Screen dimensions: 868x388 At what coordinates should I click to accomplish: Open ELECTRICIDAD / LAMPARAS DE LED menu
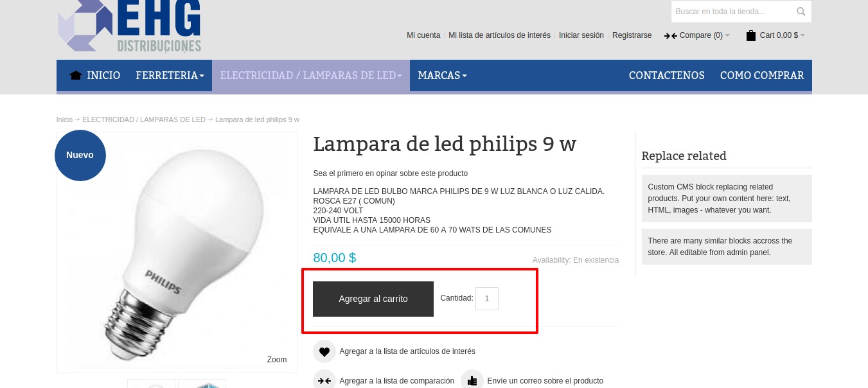pos(311,76)
